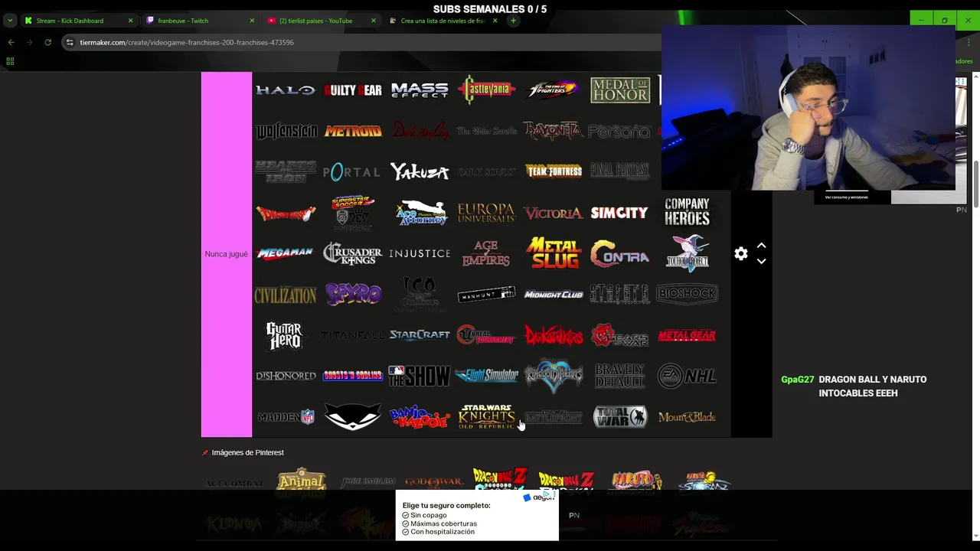Click the Team Fortress logo

pos(553,171)
